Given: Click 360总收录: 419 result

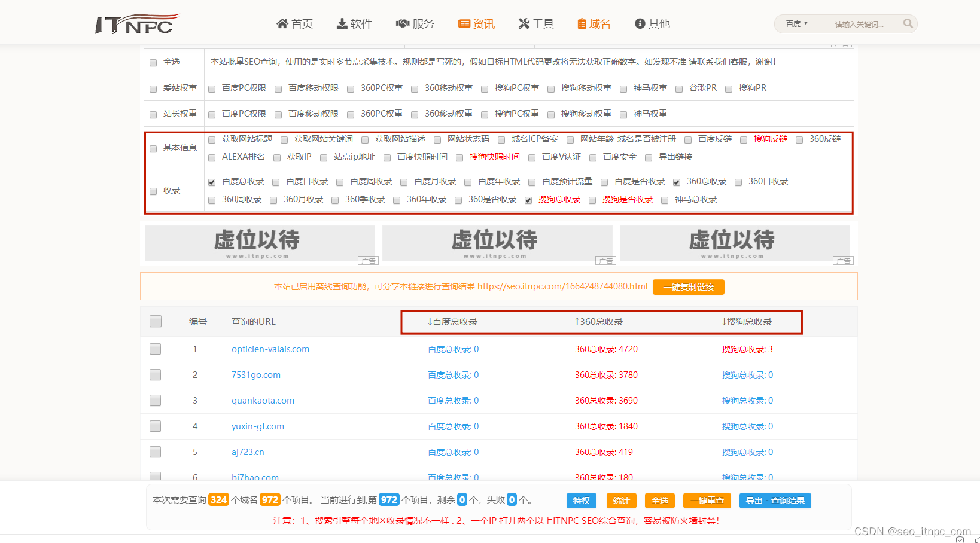Looking at the screenshot, I should pyautogui.click(x=604, y=452).
